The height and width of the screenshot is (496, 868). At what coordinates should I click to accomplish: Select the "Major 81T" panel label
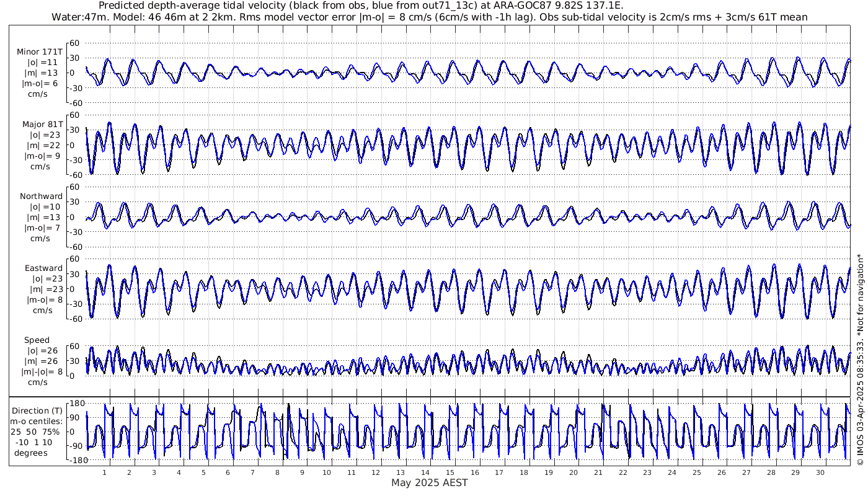43,124
